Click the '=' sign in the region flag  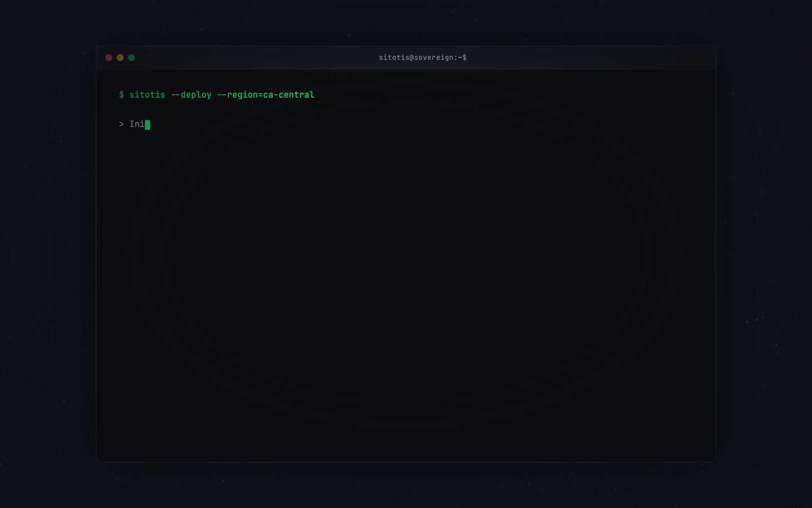(261, 95)
